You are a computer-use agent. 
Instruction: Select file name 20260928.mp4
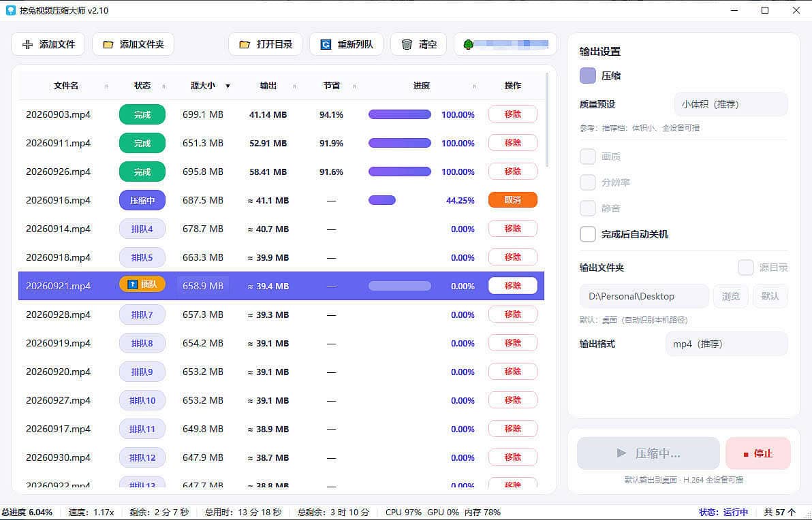tap(58, 314)
